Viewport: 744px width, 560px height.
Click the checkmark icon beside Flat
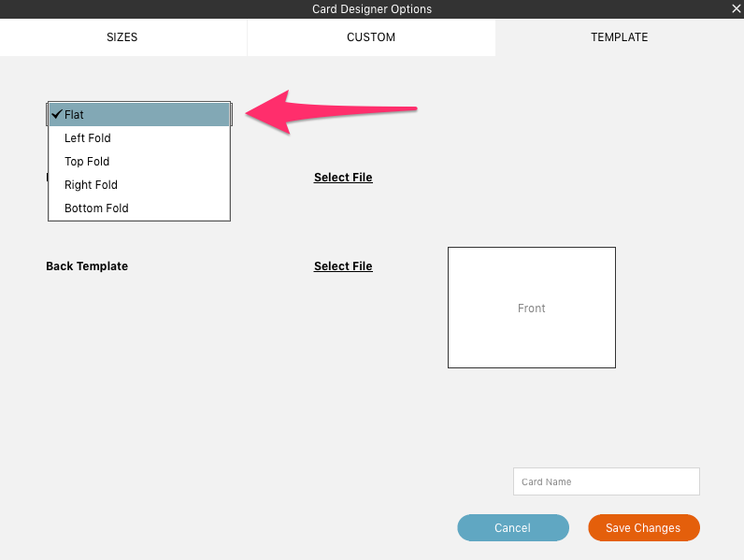[57, 114]
